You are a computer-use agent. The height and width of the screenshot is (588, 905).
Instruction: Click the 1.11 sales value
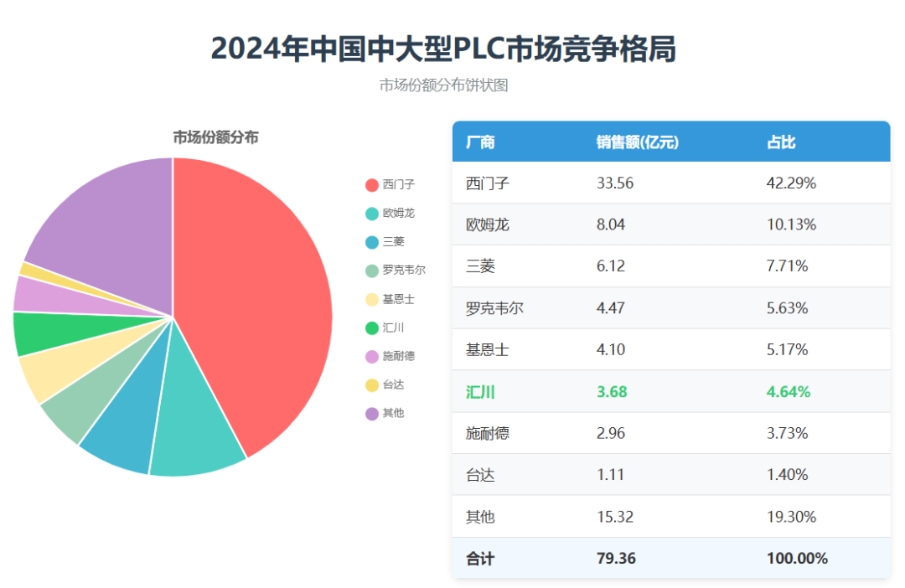(x=610, y=476)
